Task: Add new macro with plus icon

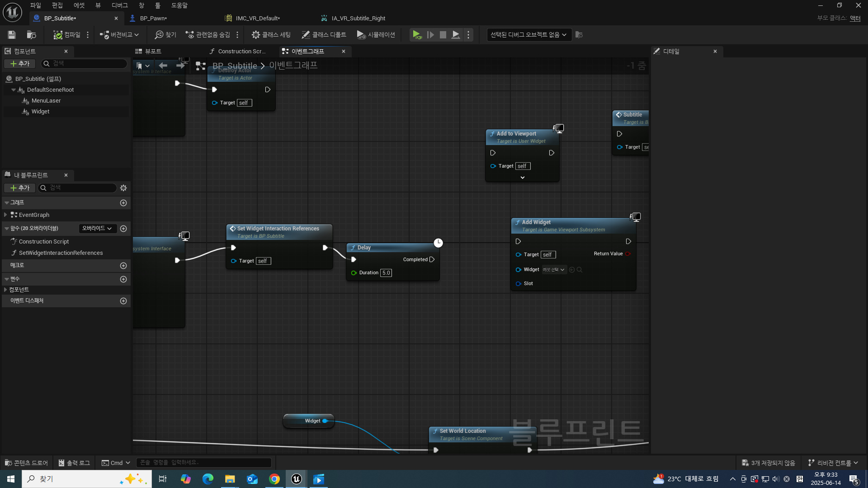Action: tap(123, 266)
